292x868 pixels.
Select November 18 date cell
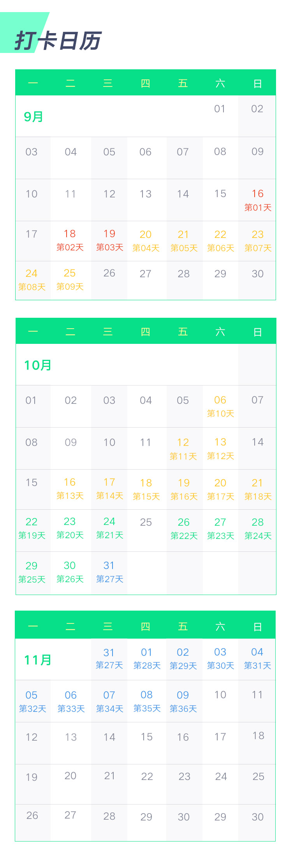258,736
